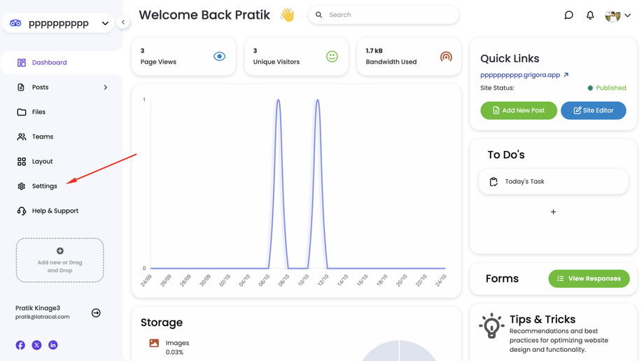Click the Bandwidth Used signal icon
The width and height of the screenshot is (644, 361).
(x=446, y=56)
